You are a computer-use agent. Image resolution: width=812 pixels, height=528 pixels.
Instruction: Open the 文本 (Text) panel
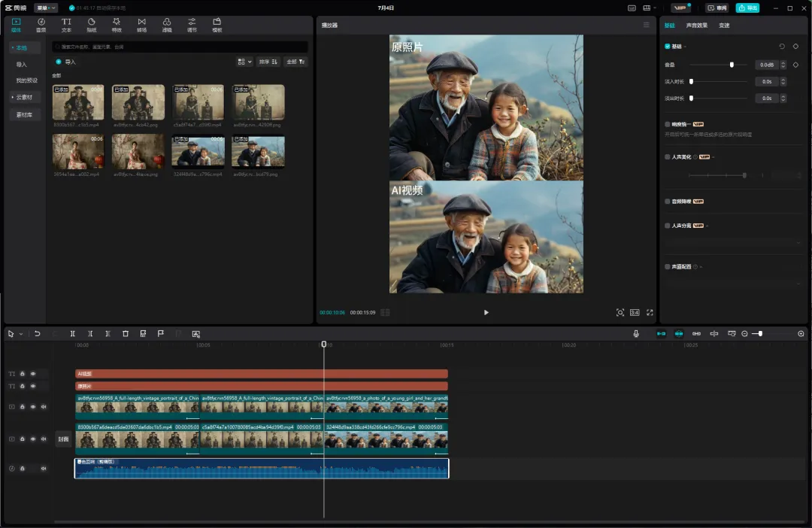pos(66,25)
